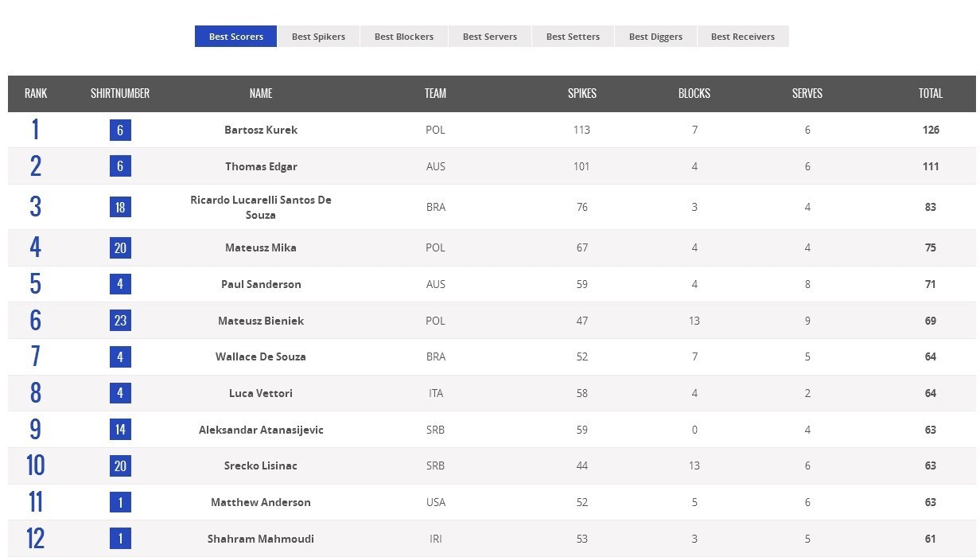Open the Best Receivers tab

pyautogui.click(x=743, y=37)
